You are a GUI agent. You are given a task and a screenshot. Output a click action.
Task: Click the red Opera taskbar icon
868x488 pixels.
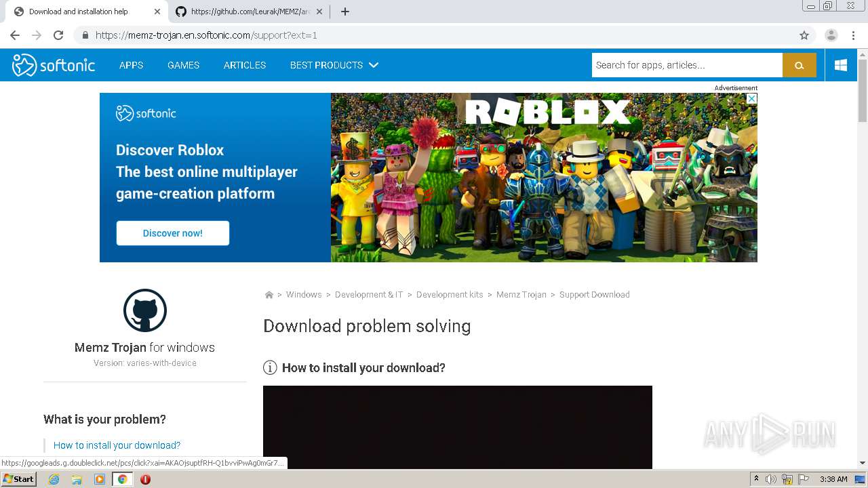(145, 479)
